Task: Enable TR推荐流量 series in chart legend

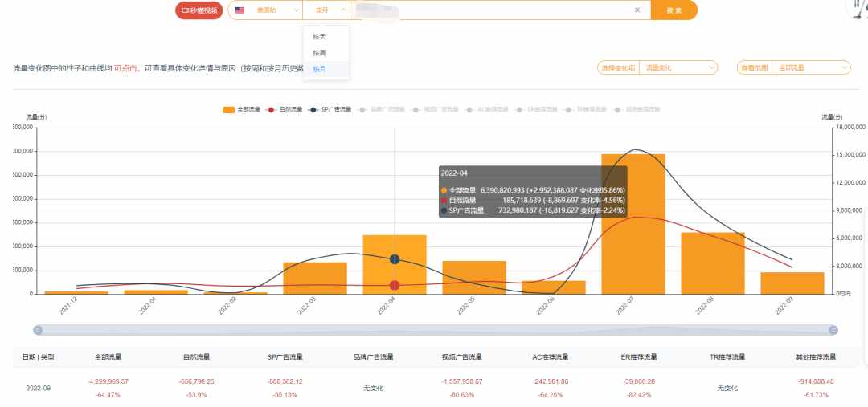Action: point(586,109)
